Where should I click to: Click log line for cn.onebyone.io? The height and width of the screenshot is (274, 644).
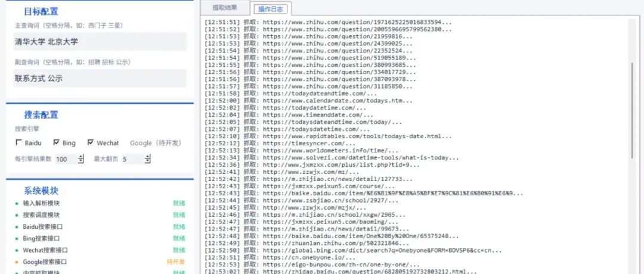(x=280, y=257)
